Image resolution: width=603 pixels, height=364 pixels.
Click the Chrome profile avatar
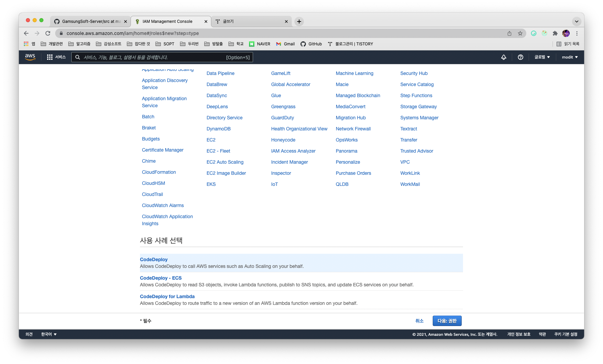pyautogui.click(x=566, y=33)
